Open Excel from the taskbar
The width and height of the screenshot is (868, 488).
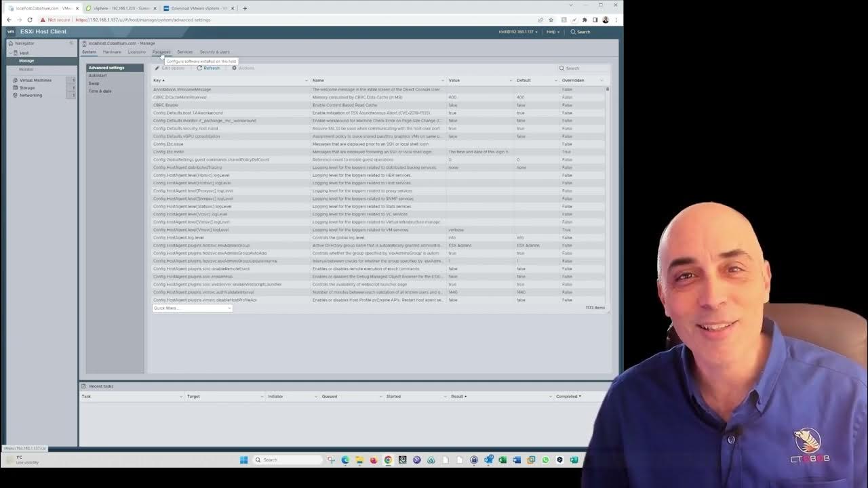click(x=502, y=460)
